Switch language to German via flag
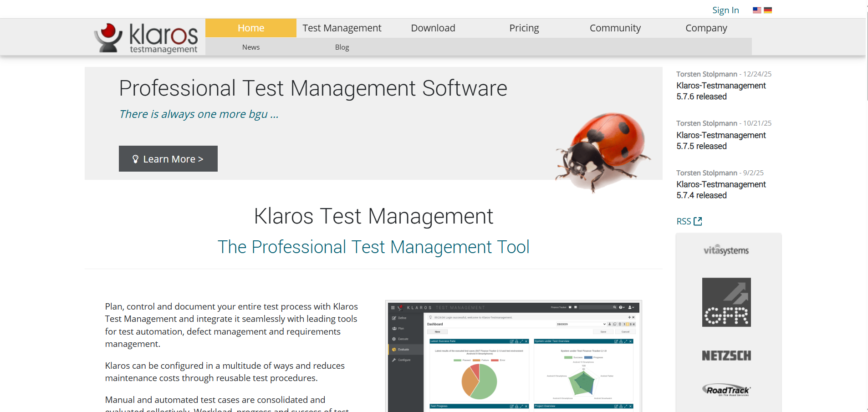The height and width of the screenshot is (412, 868). 768,10
